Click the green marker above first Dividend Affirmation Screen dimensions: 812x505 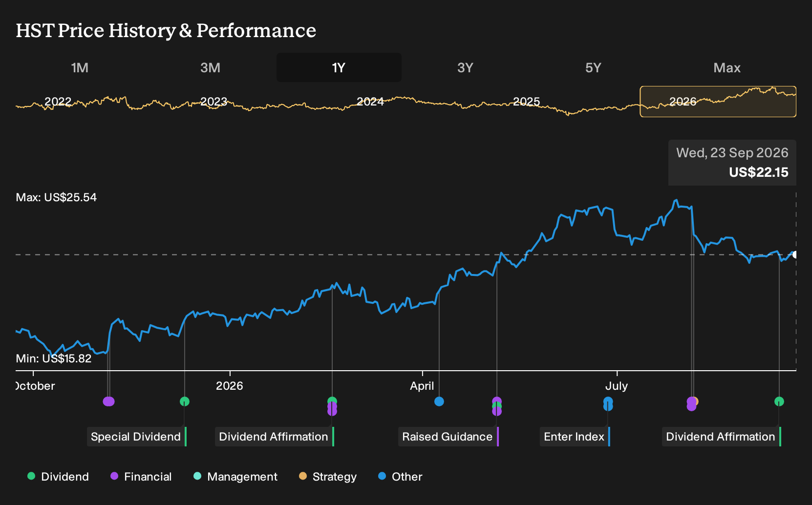tap(332, 401)
